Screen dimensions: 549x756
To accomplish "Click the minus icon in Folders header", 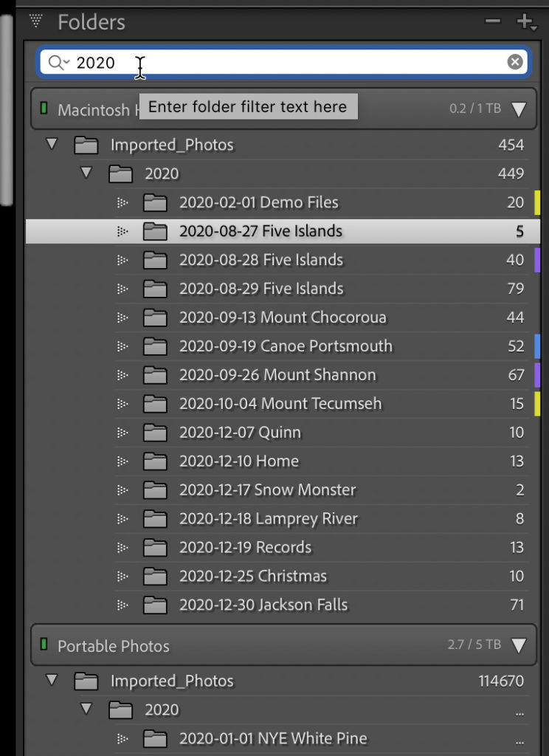I will pyautogui.click(x=492, y=22).
